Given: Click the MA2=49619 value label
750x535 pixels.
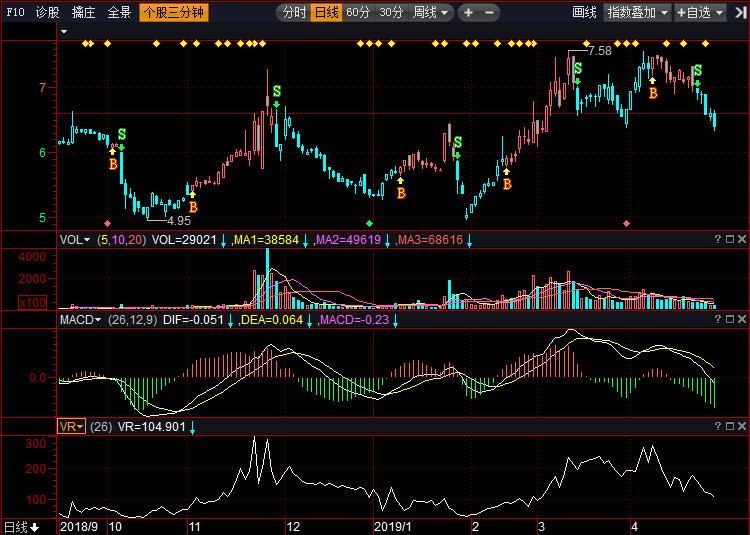Looking at the screenshot, I should 349,240.
